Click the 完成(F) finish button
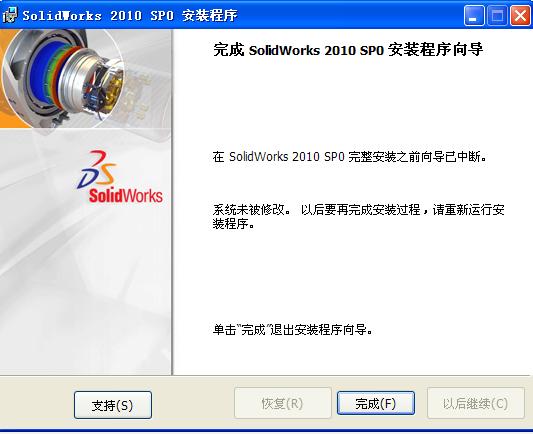 [x=376, y=403]
